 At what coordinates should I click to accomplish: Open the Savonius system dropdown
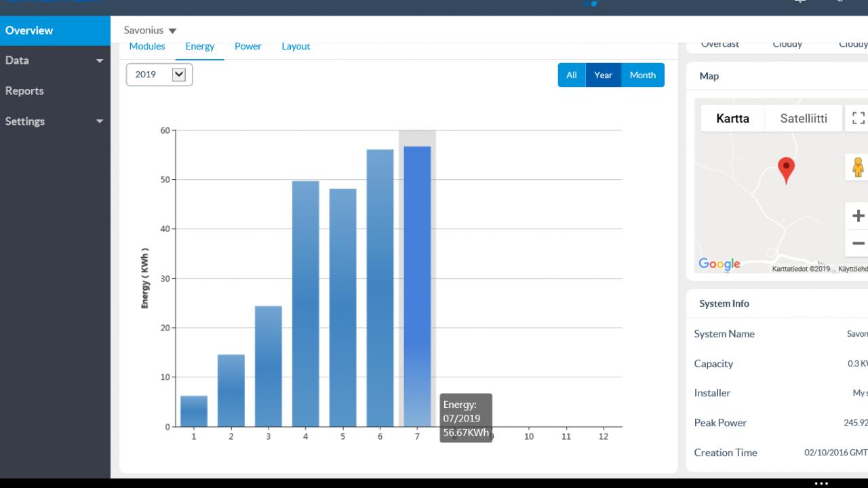pos(150,31)
